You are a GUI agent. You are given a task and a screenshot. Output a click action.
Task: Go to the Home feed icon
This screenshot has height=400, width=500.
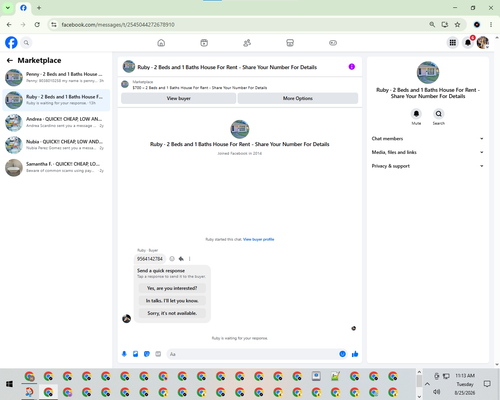[x=161, y=43]
